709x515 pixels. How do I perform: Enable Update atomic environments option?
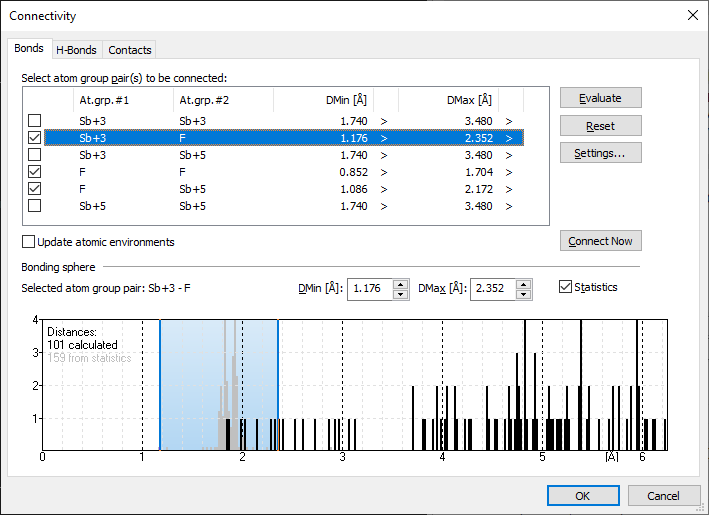[x=28, y=242]
